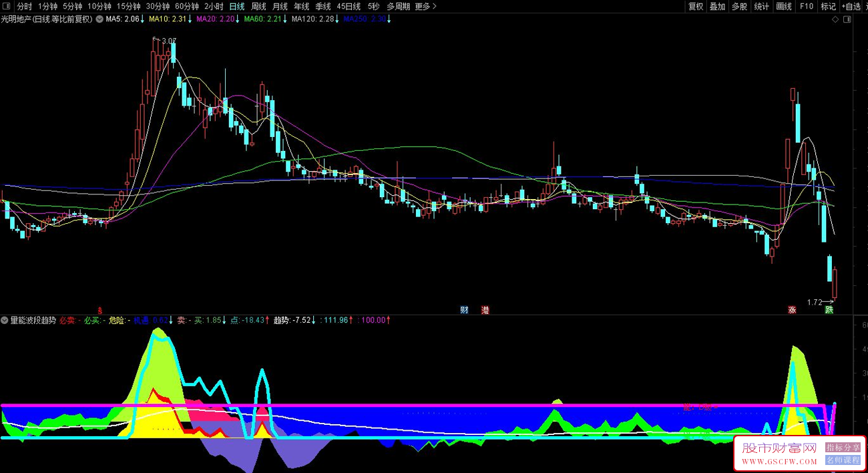This screenshot has width=868, height=473.
Task: Open the 多周期 multi-period view
Action: point(398,6)
